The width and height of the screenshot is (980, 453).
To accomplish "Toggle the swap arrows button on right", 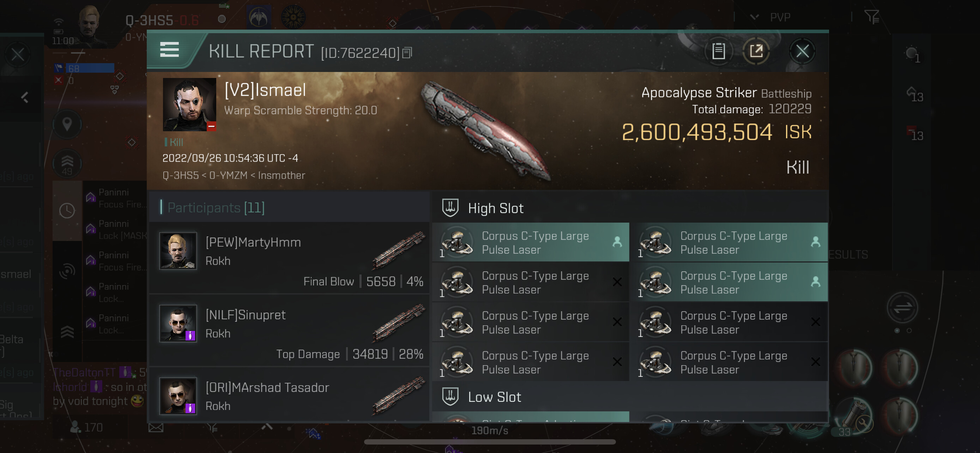I will pyautogui.click(x=902, y=307).
